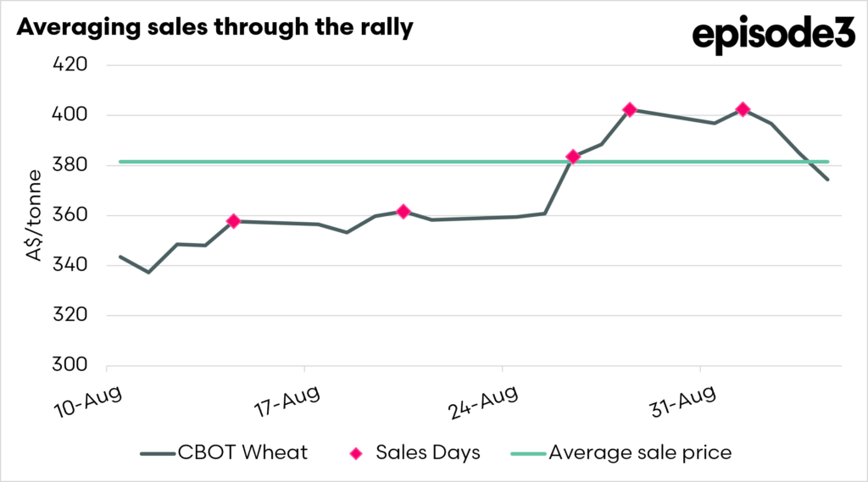Select the first Sales Days marker at 400 peak
The image size is (868, 482).
pyautogui.click(x=630, y=109)
